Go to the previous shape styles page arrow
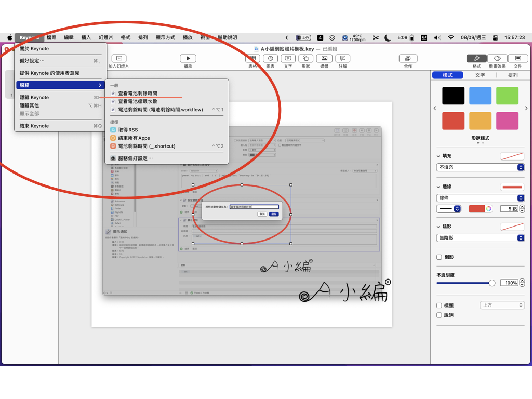The height and width of the screenshot is (399, 532). (435, 108)
